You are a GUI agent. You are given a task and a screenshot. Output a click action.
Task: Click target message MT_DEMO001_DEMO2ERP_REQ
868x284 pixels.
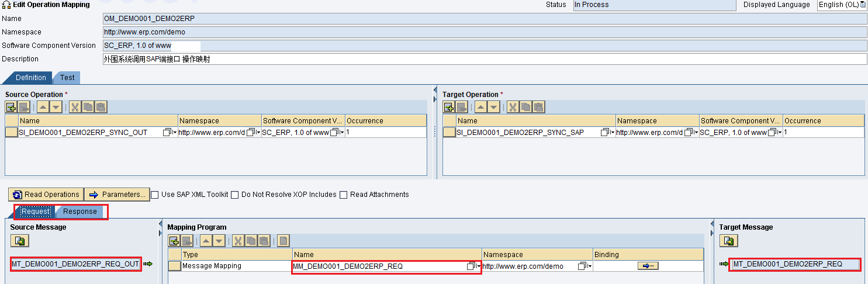796,264
